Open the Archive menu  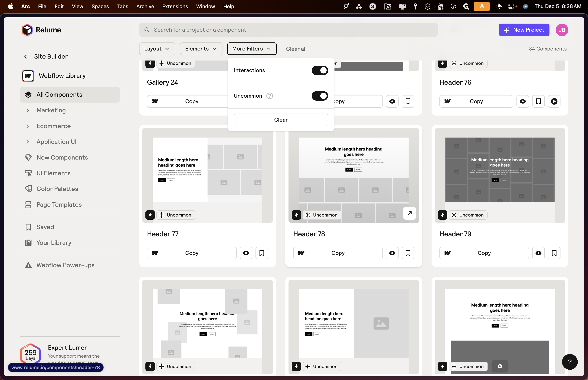point(145,6)
